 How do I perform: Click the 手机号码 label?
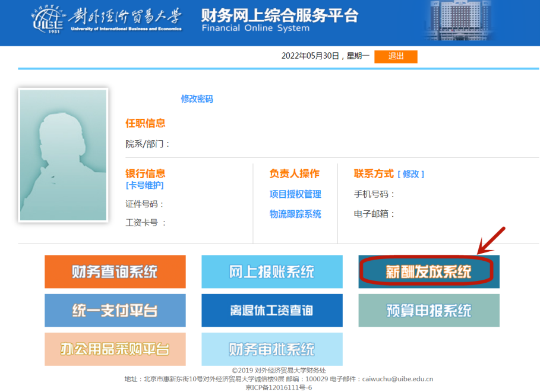(374, 194)
